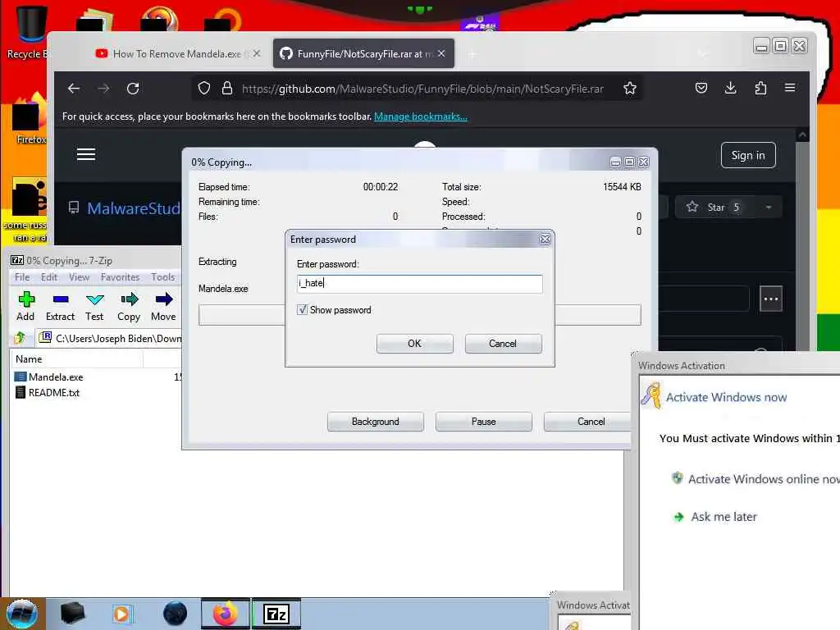Close the FunnyFile/NotScaryFile.rar tab

coord(441,53)
